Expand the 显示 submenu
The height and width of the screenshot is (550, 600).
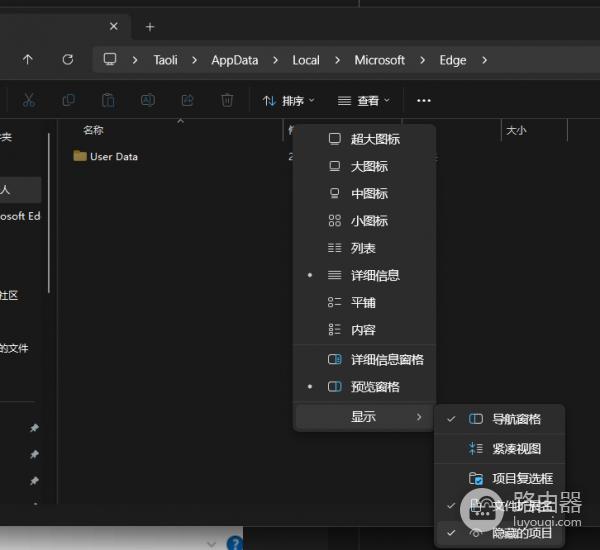(x=364, y=416)
